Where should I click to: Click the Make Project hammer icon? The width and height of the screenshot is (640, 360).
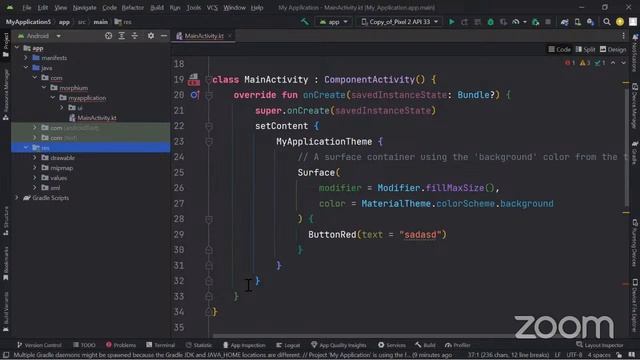(x=304, y=22)
